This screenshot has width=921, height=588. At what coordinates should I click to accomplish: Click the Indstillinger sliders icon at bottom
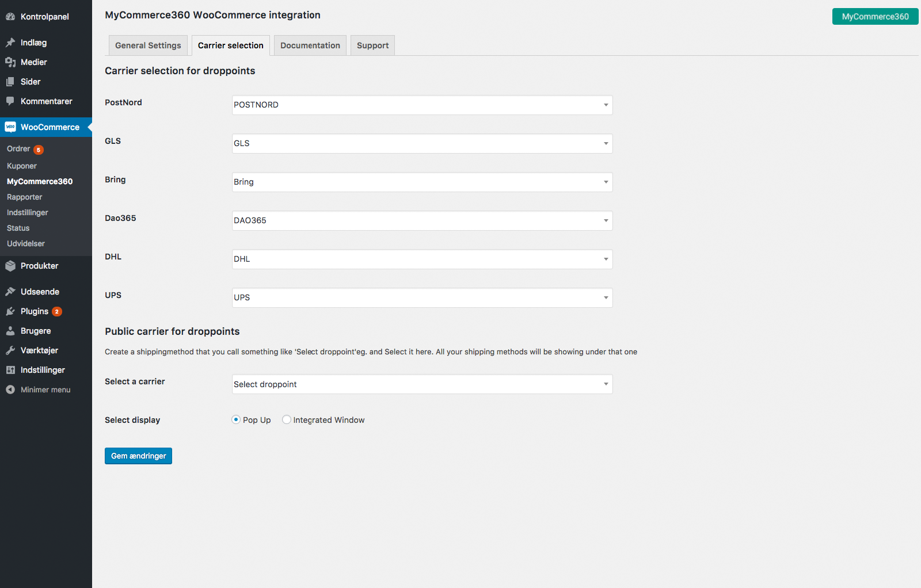point(10,370)
